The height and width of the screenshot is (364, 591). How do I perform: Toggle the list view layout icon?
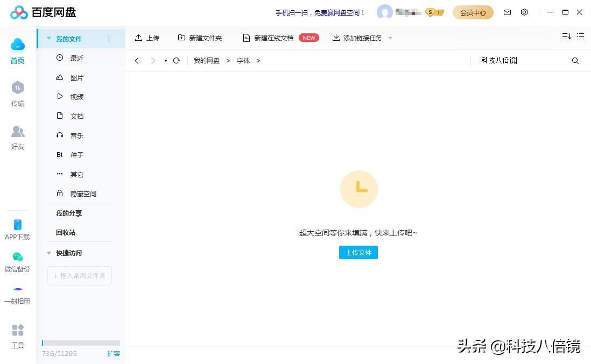(581, 37)
